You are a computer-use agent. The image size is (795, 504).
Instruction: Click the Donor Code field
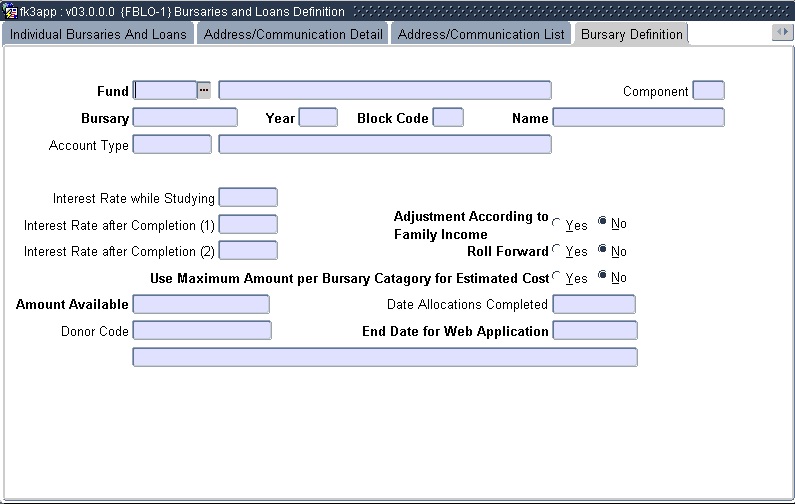point(201,330)
